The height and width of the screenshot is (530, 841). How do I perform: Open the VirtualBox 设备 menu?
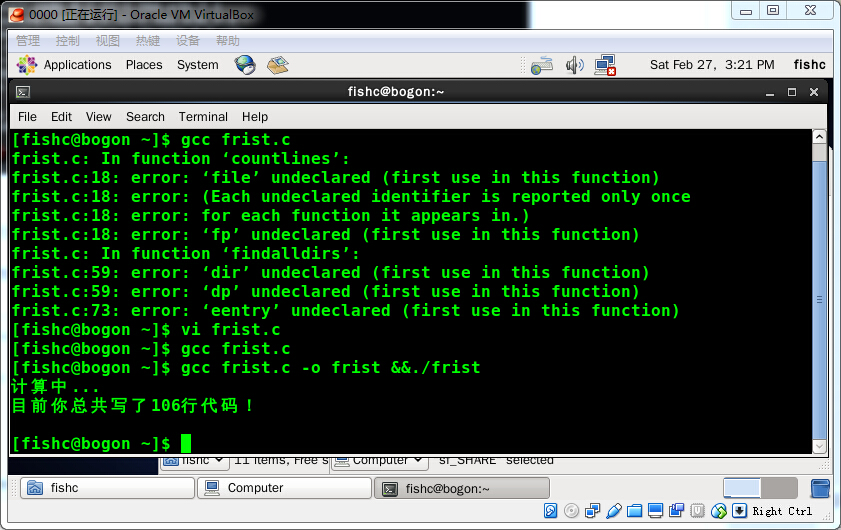point(188,41)
